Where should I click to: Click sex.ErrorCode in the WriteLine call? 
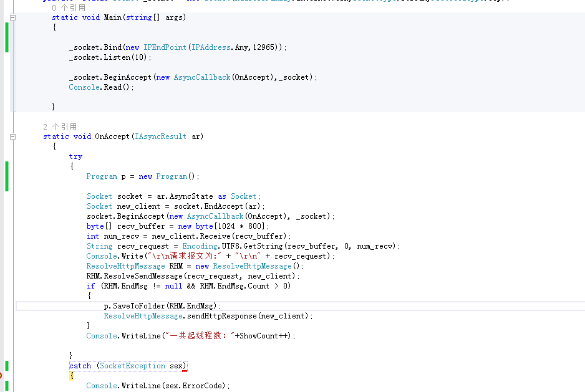pos(193,386)
